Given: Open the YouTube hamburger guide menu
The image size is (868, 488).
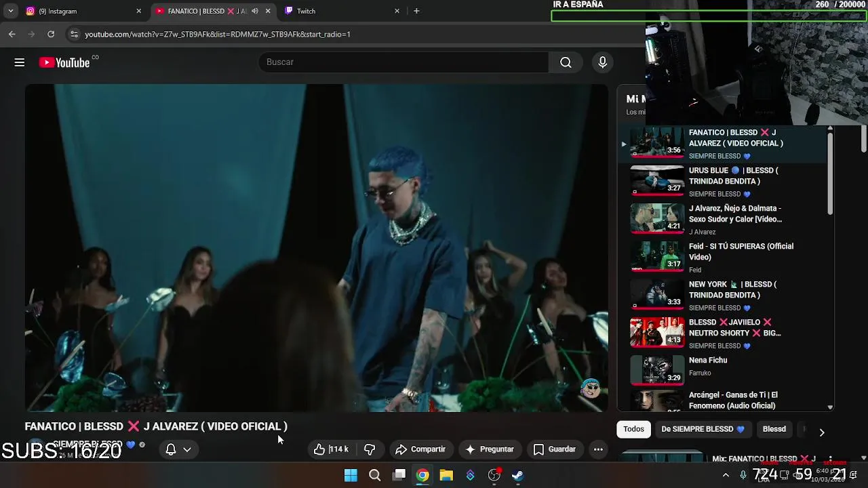Looking at the screenshot, I should tap(20, 62).
